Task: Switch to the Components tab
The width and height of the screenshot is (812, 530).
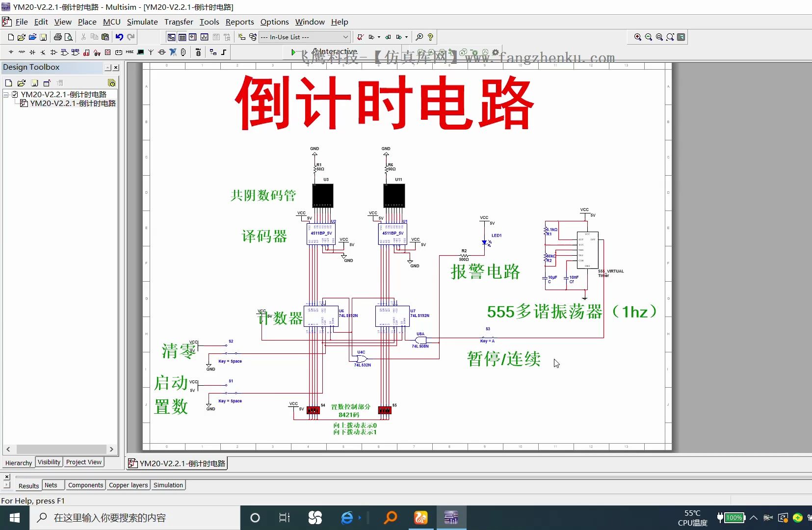Action: click(x=86, y=485)
